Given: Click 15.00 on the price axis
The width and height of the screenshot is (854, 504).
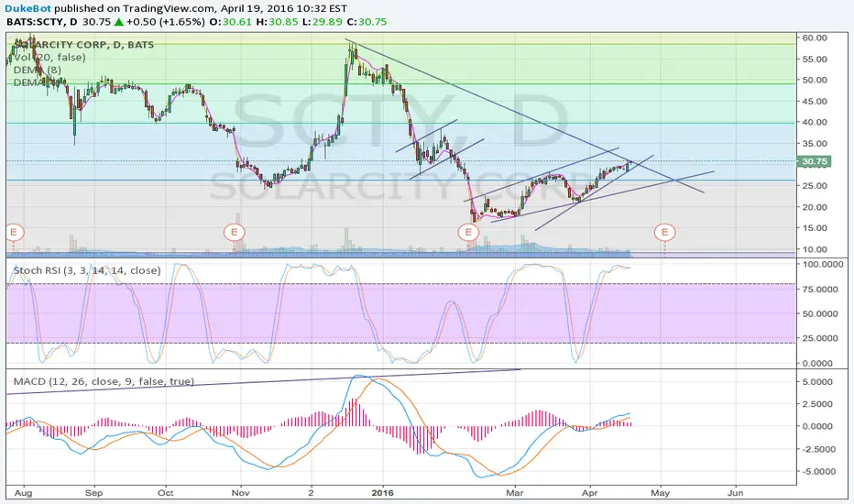Looking at the screenshot, I should tap(815, 228).
